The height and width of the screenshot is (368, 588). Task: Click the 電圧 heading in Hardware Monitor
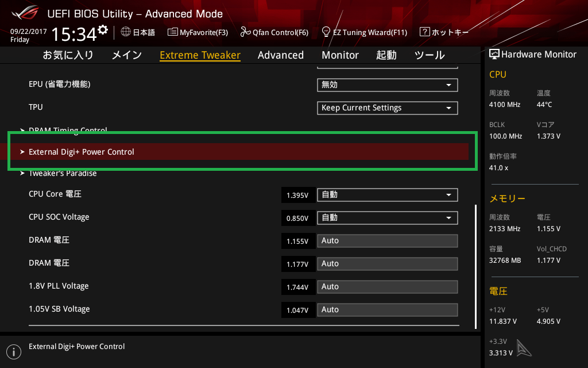(x=498, y=291)
